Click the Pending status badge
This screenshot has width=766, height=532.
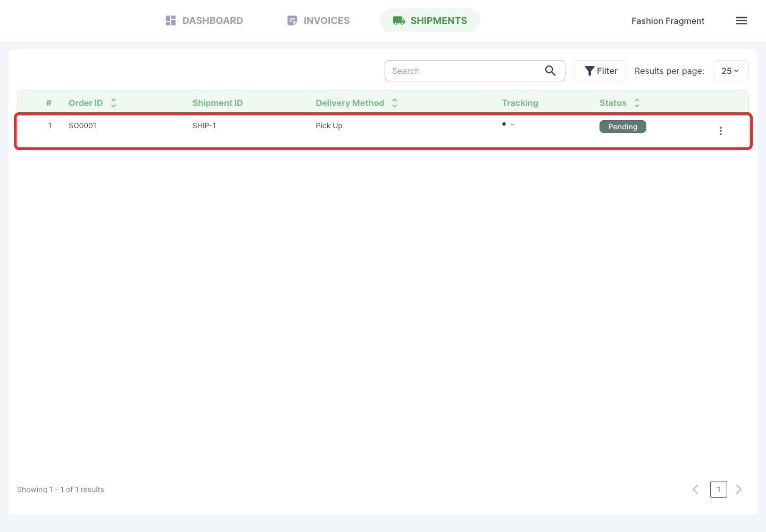pos(623,127)
